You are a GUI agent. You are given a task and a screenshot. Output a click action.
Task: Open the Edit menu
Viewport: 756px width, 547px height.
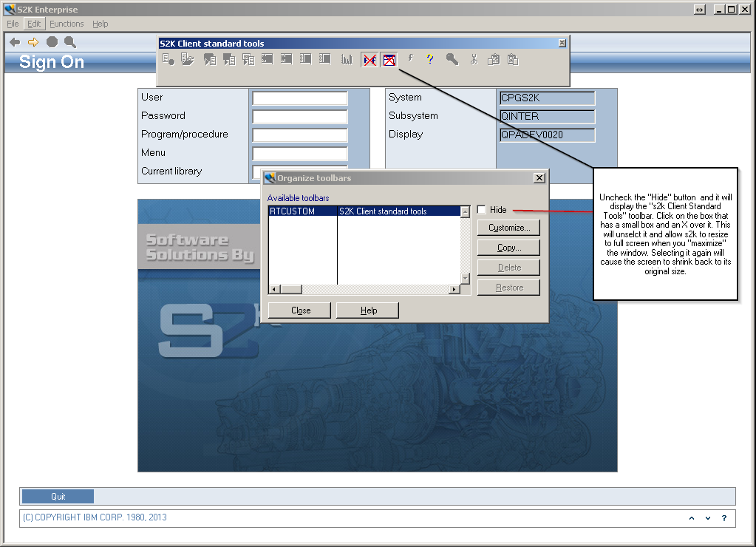tap(34, 24)
